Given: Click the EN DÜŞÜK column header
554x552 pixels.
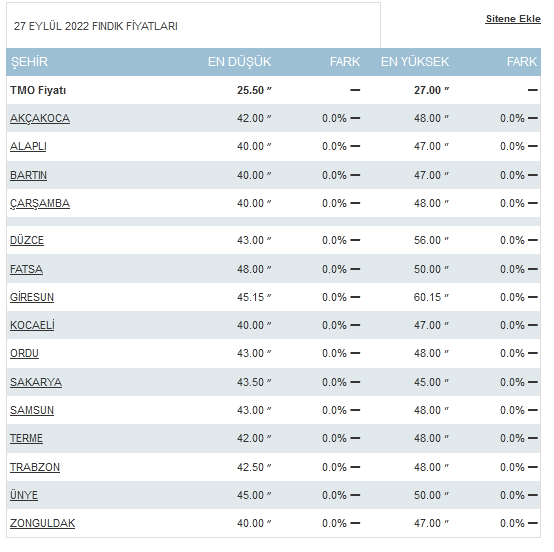Looking at the screenshot, I should coord(240,62).
